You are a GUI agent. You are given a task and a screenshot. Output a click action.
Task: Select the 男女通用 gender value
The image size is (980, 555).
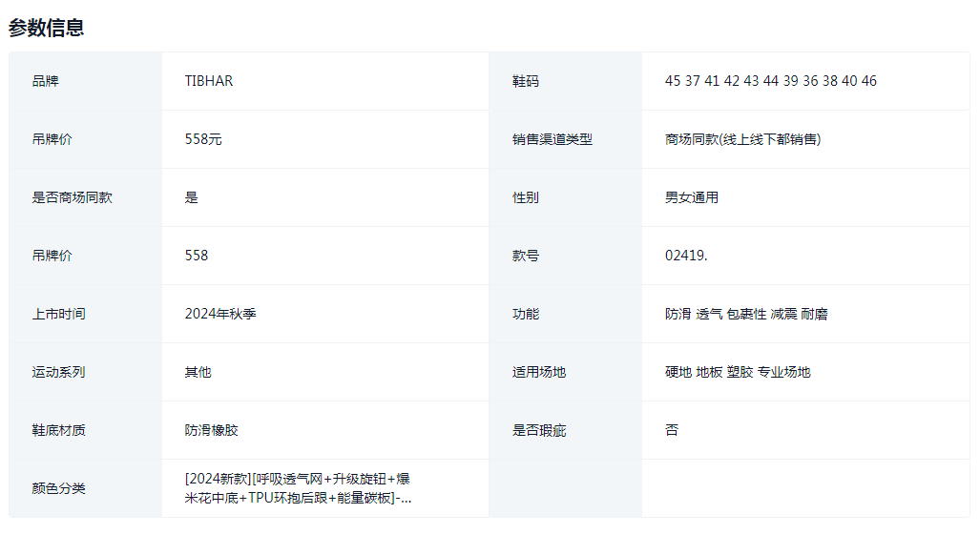coord(692,197)
